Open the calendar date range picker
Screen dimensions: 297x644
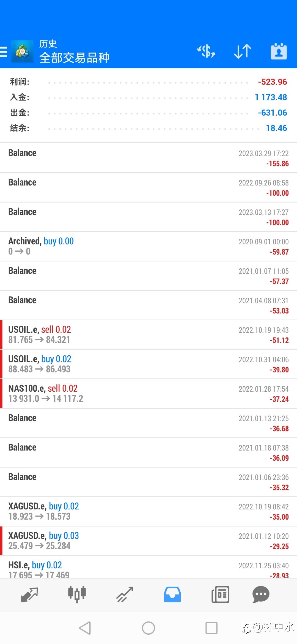(279, 51)
